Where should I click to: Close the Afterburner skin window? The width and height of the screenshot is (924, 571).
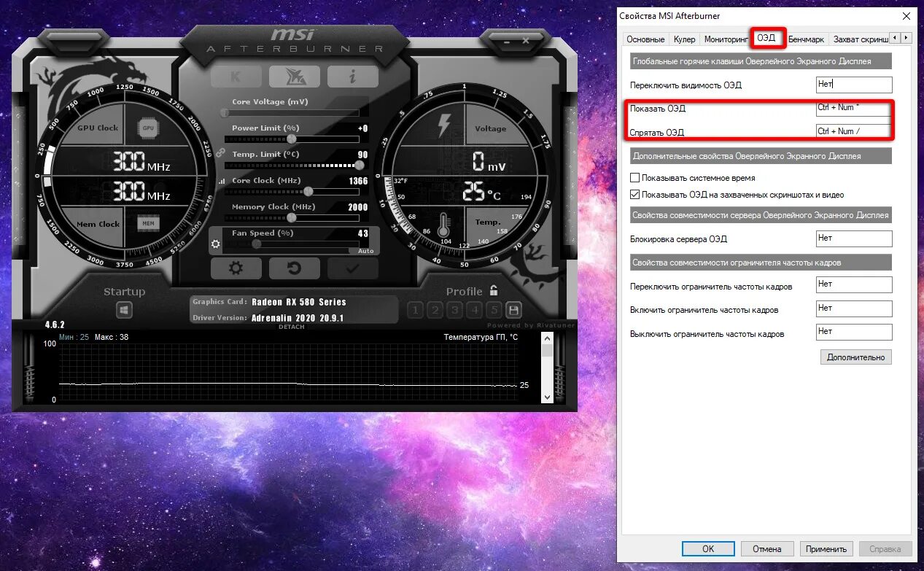[x=527, y=42]
